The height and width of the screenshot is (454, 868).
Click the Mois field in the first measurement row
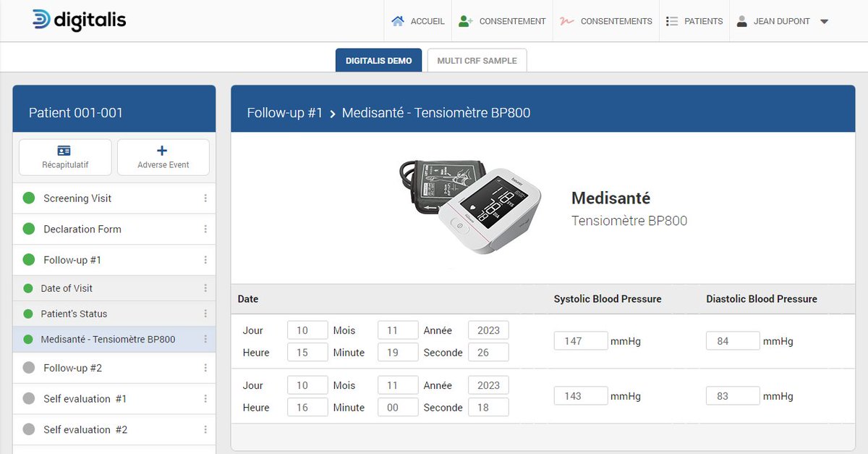coord(398,330)
